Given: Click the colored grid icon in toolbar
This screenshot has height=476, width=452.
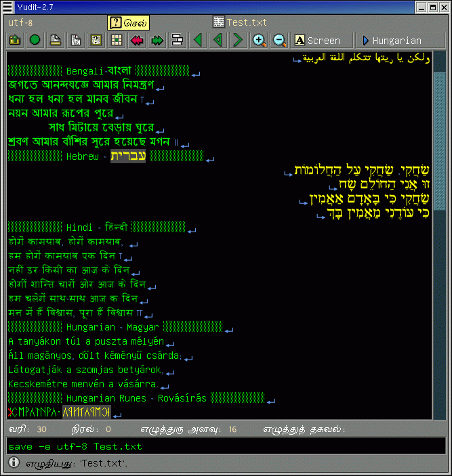Looking at the screenshot, I should click(x=117, y=41).
